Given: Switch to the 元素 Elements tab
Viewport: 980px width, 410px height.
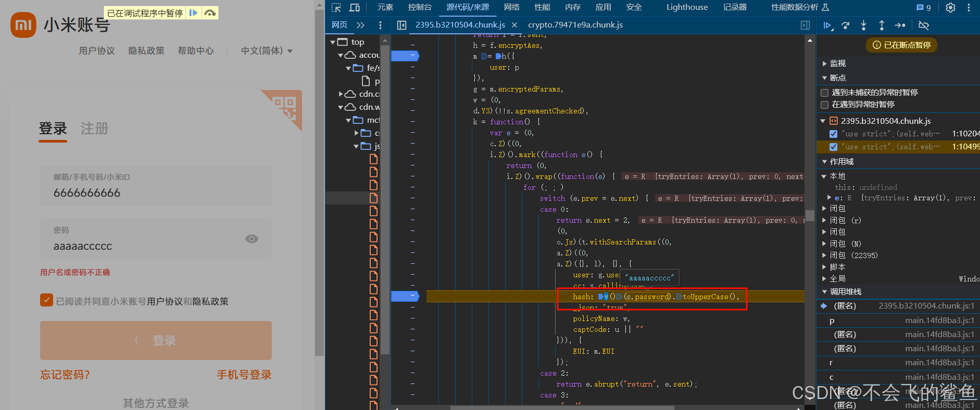Looking at the screenshot, I should 385,7.
